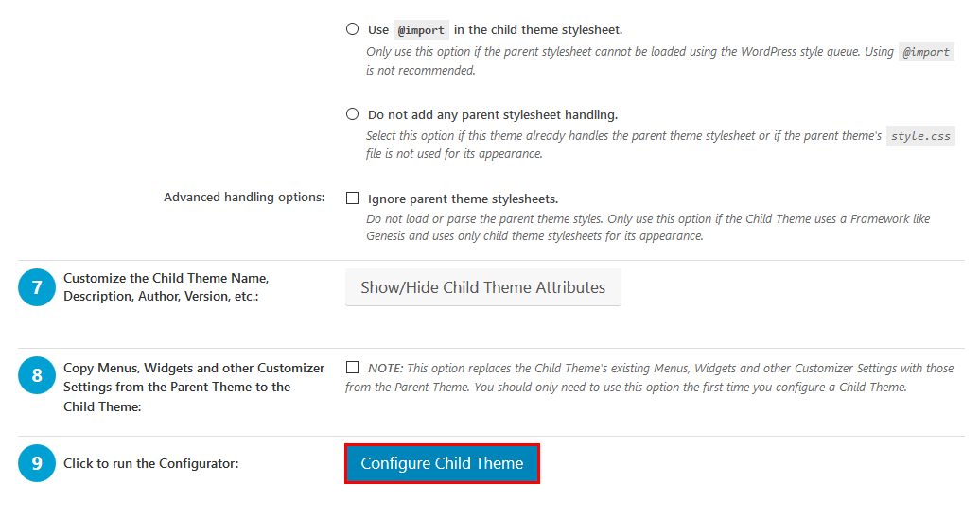Click the number 9 step badge
980x518 pixels.
tap(37, 463)
